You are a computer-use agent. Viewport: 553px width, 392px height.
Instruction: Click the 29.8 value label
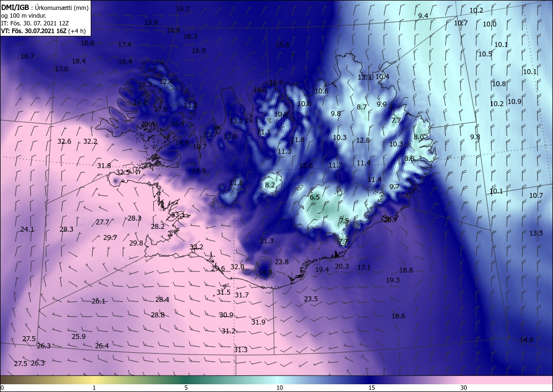pyautogui.click(x=136, y=243)
